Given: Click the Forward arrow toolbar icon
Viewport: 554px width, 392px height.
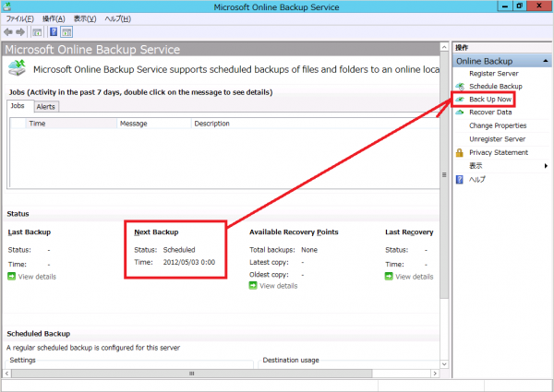Looking at the screenshot, I should point(21,31).
